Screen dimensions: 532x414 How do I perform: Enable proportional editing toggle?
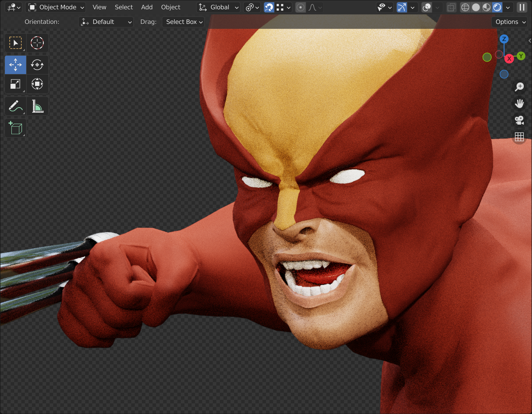pos(301,7)
